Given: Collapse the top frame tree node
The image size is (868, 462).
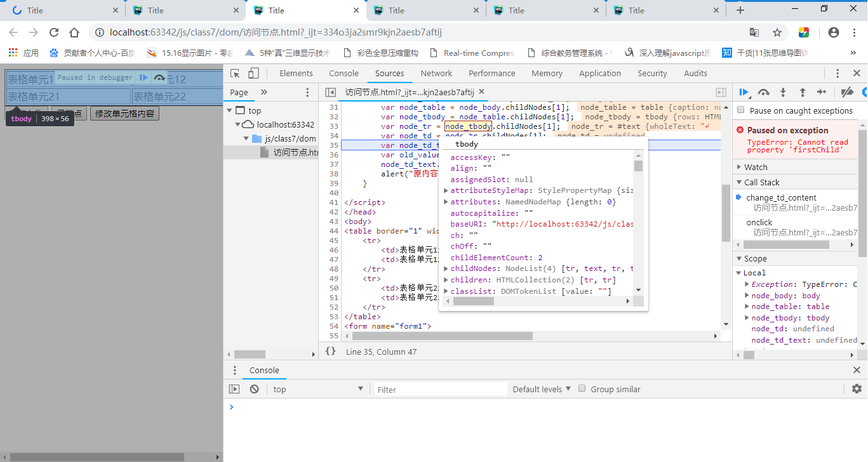Looking at the screenshot, I should 229,110.
